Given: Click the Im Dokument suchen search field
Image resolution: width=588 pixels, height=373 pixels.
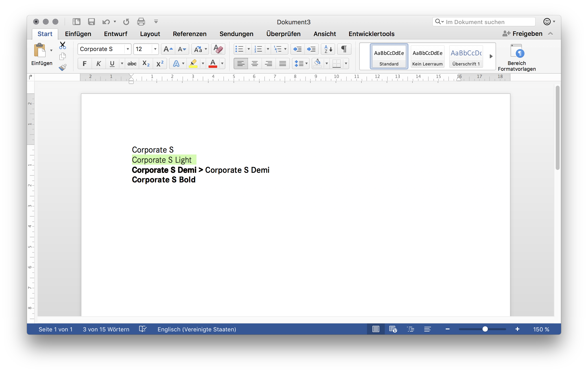Looking at the screenshot, I should tap(484, 22).
